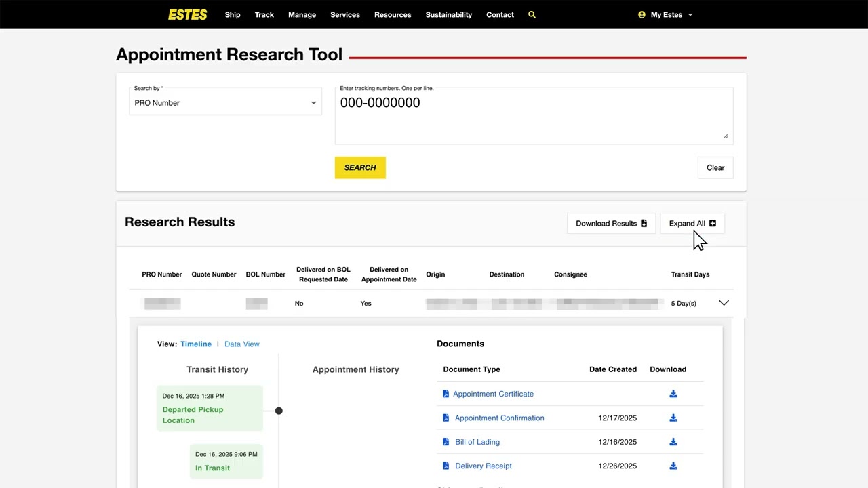Open the site search magnifier icon
Image resolution: width=868 pixels, height=488 pixels.
(532, 14)
